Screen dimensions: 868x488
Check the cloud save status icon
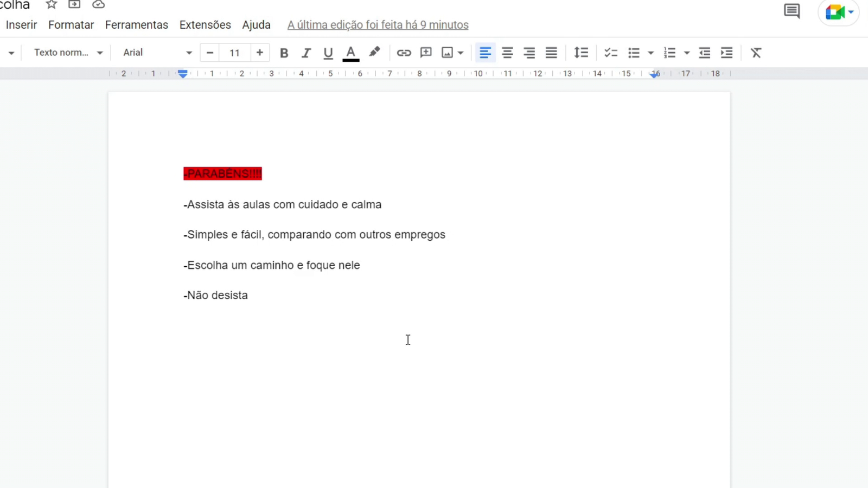[98, 4]
